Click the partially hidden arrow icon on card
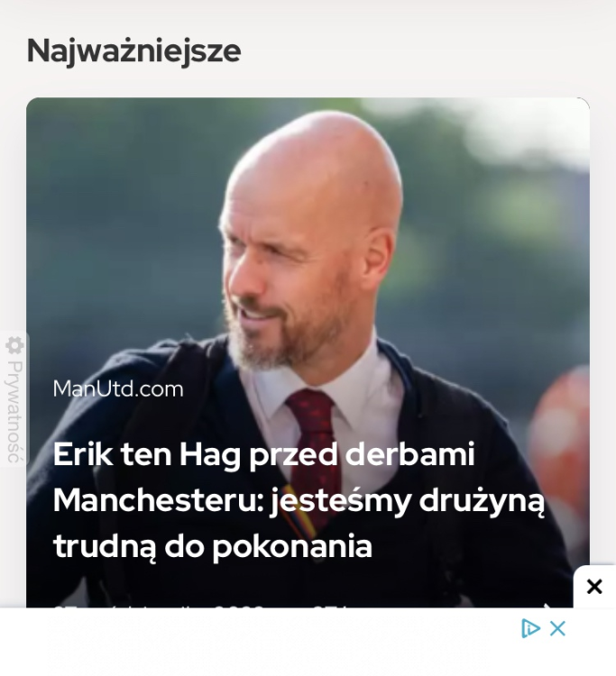Viewport: 616px width, 676px height. click(x=547, y=605)
